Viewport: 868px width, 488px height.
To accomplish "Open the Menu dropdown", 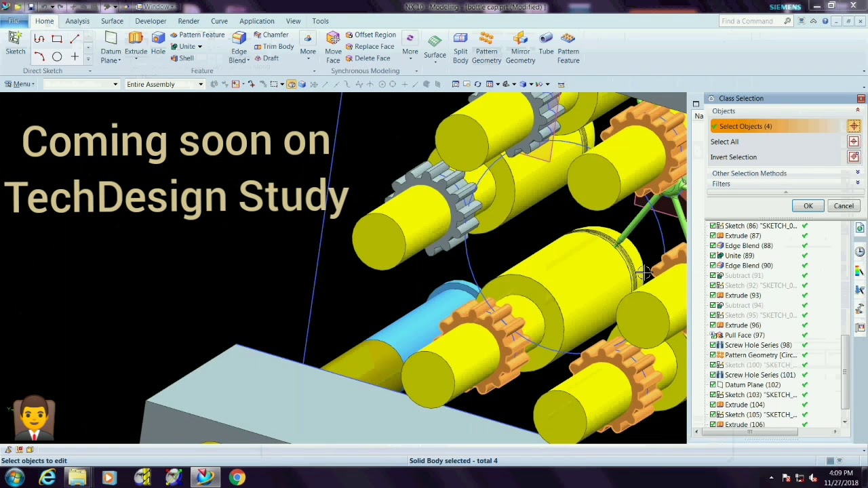I will (x=20, y=84).
